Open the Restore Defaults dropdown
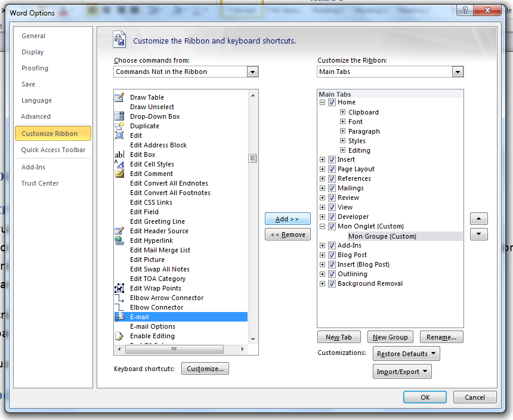513x420 pixels. [x=406, y=354]
